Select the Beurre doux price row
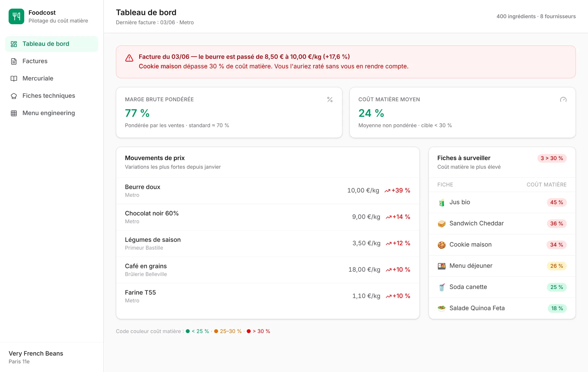 pyautogui.click(x=268, y=191)
